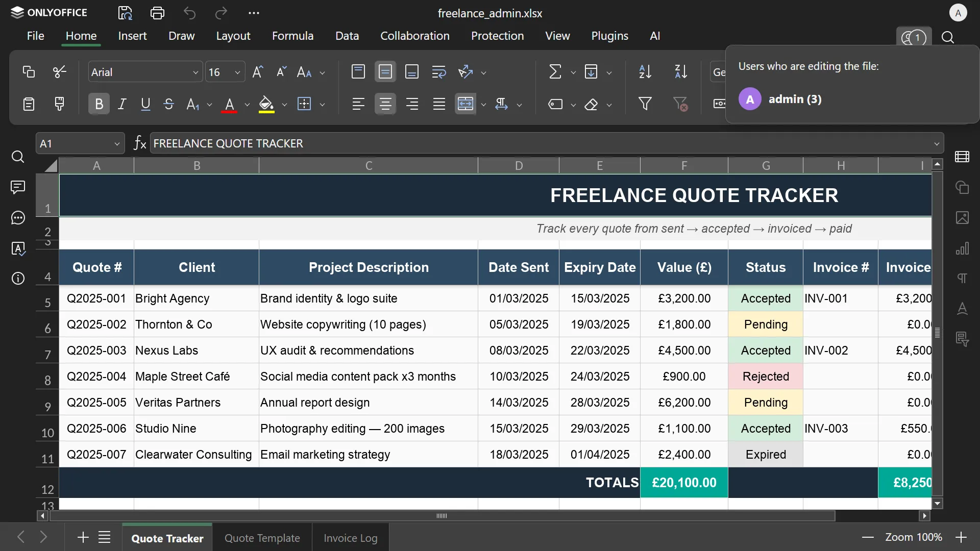The image size is (980, 551).
Task: Open the Insert function (sum) tool
Action: click(555, 71)
